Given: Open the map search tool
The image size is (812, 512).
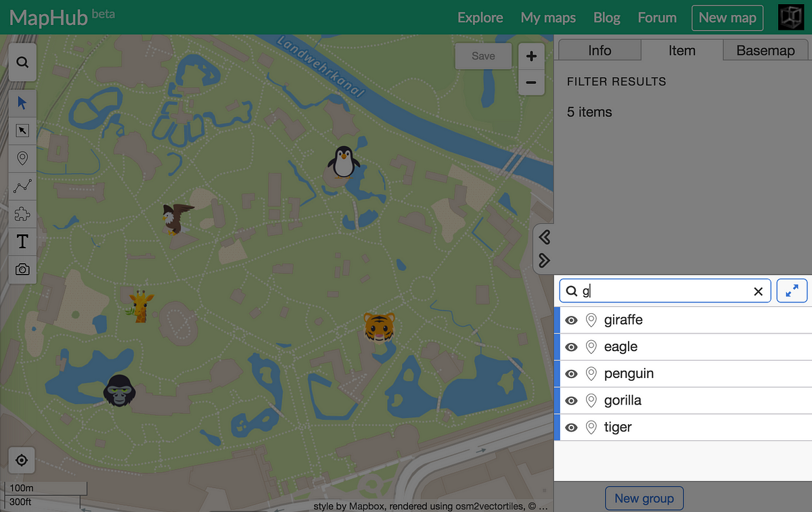Looking at the screenshot, I should [22, 62].
